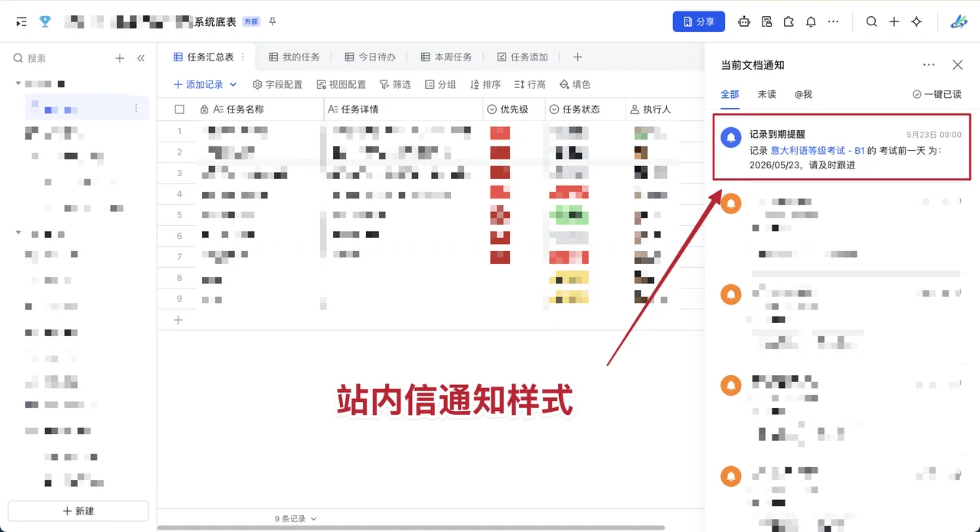Add a new view with the tab-bar plus
The image size is (980, 532).
click(578, 57)
